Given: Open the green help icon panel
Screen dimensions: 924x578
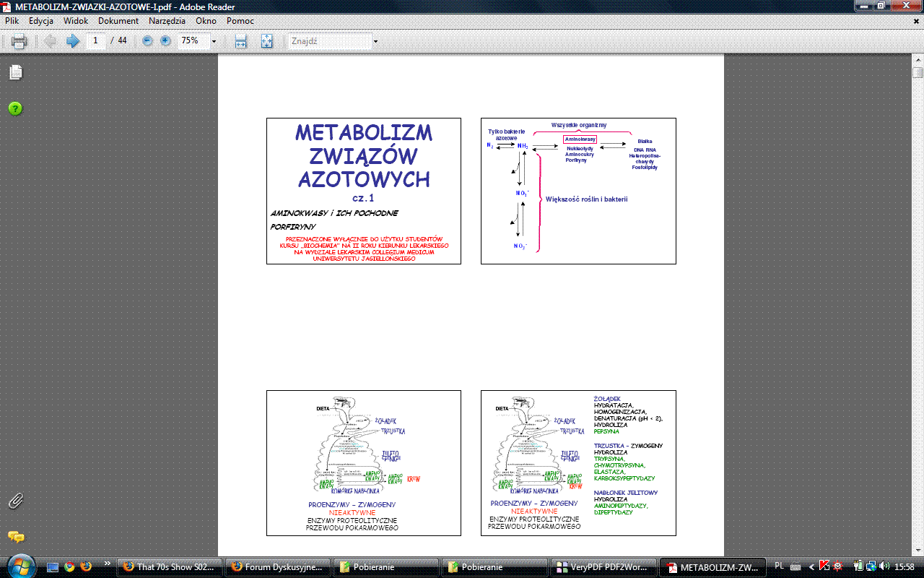Looking at the screenshot, I should pos(15,108).
